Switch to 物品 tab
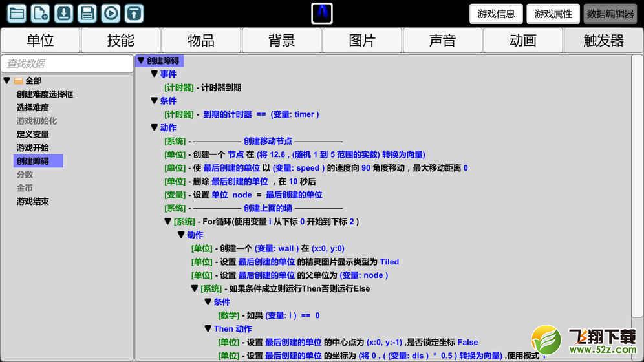Image resolution: width=644 pixels, height=362 pixels. (x=201, y=40)
